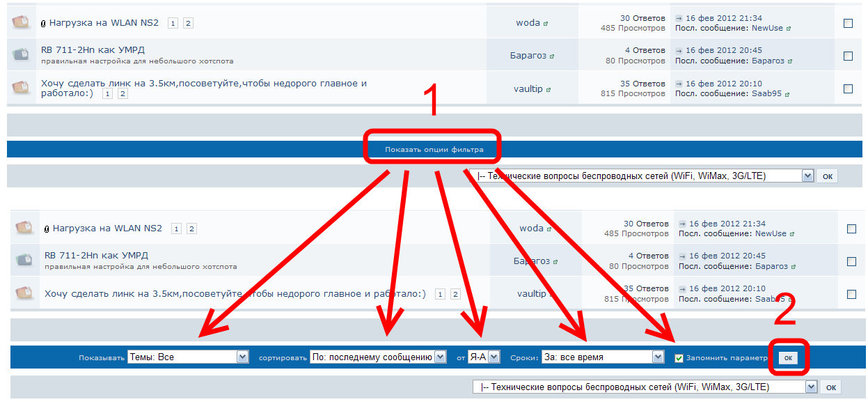Click external-link icon beside 'Барагоз', lower list
This screenshot has width=868, height=418.
[555, 262]
